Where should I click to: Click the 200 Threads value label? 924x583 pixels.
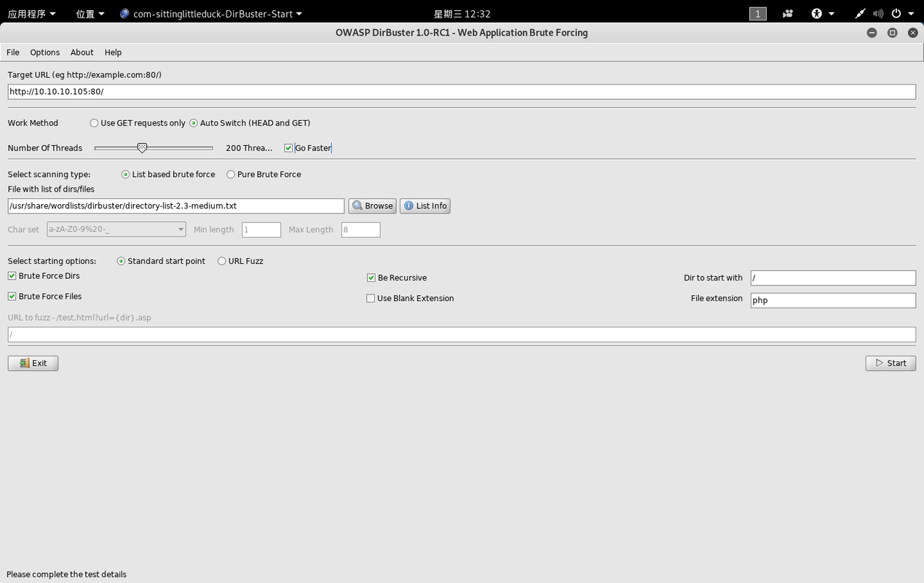[x=249, y=148]
